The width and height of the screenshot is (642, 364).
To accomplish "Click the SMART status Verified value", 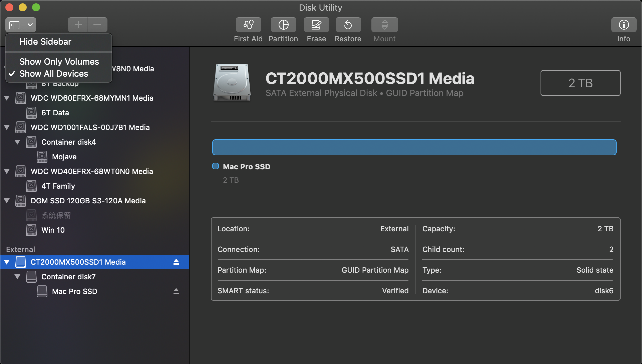I will 395,291.
